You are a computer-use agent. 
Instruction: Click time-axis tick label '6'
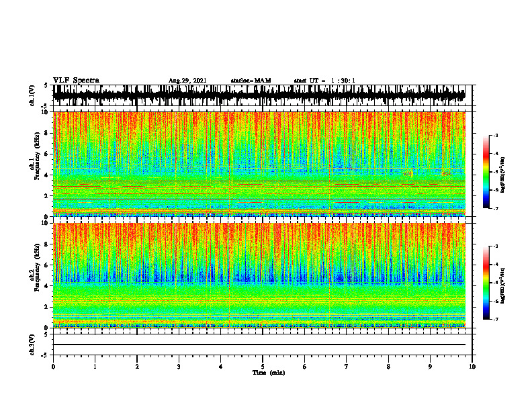coord(304,367)
